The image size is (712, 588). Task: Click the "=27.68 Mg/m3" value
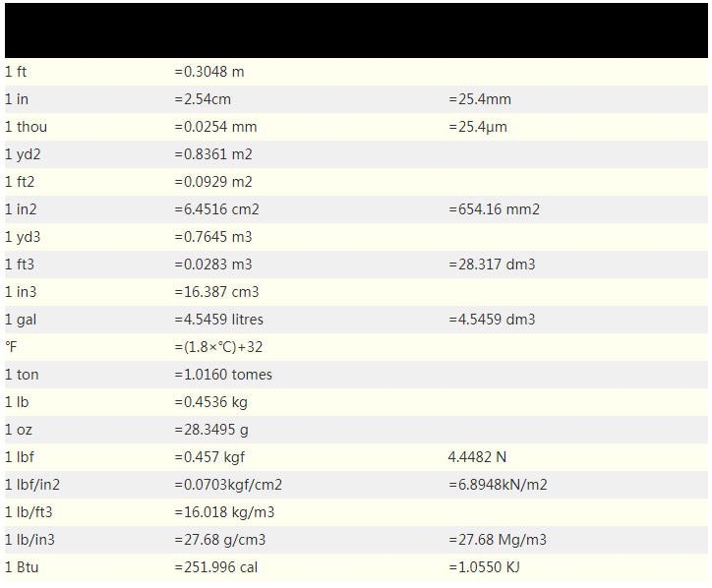[x=498, y=540]
